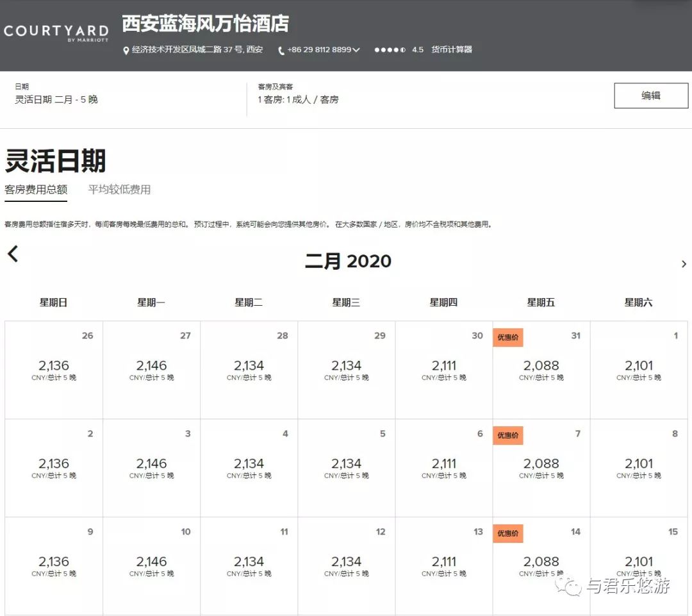The height and width of the screenshot is (616, 692).
Task: Click the 编辑 edit button
Action: [x=651, y=96]
